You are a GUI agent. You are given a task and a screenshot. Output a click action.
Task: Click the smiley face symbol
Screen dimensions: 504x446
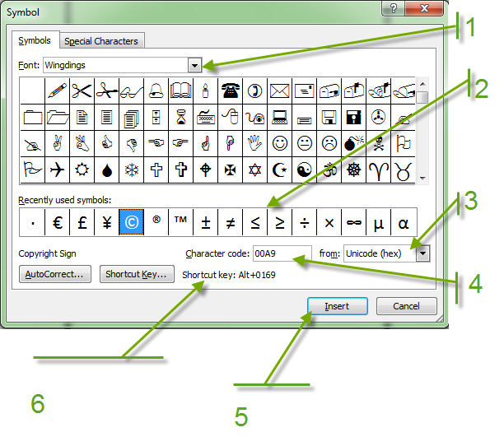click(280, 143)
